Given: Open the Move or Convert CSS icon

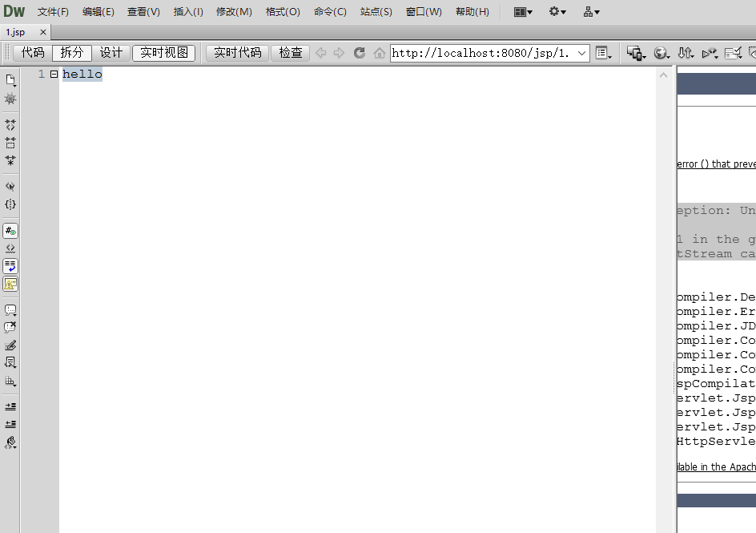Looking at the screenshot, I should tap(10, 382).
